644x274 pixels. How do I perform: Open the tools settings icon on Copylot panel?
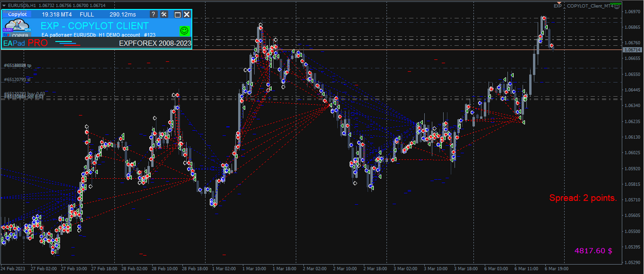tap(164, 14)
